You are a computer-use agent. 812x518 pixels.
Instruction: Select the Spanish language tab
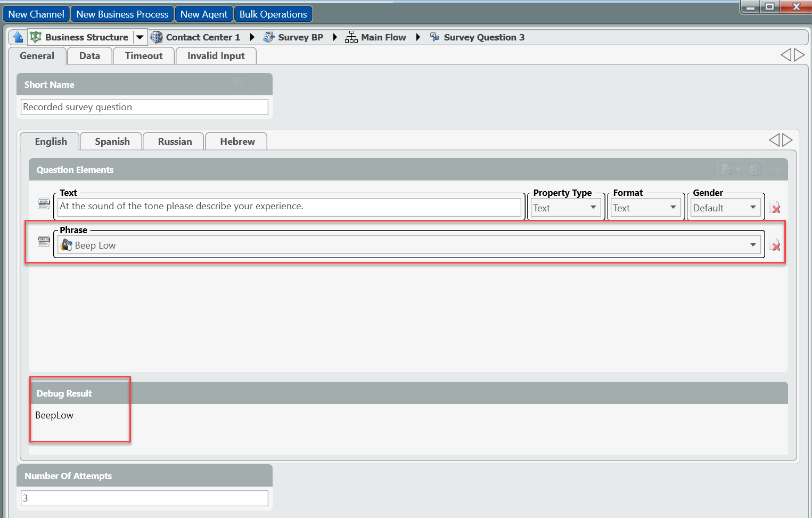112,142
